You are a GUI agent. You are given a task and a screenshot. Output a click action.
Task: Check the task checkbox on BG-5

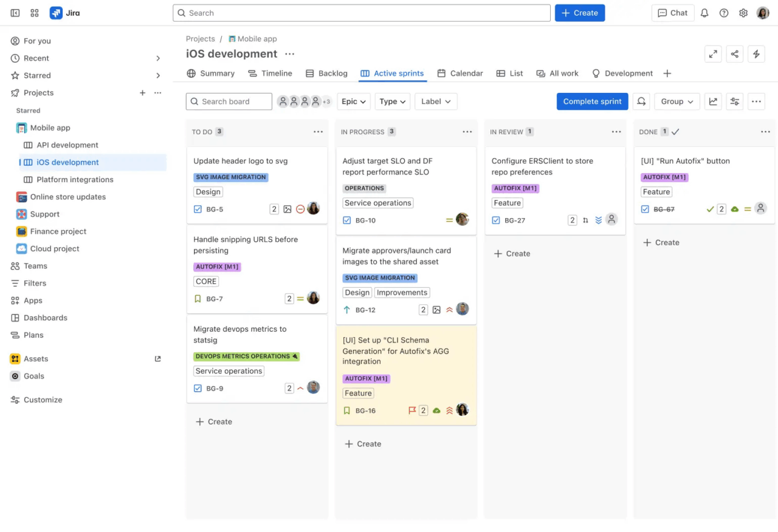(198, 209)
